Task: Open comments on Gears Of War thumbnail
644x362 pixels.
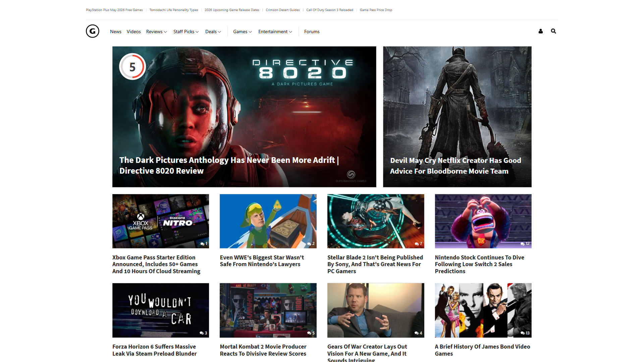Action: 418,333
